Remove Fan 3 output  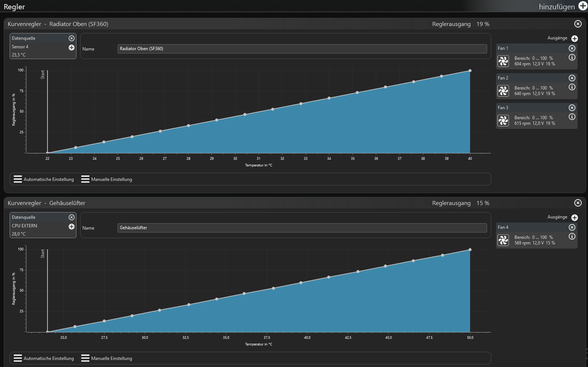click(x=572, y=108)
